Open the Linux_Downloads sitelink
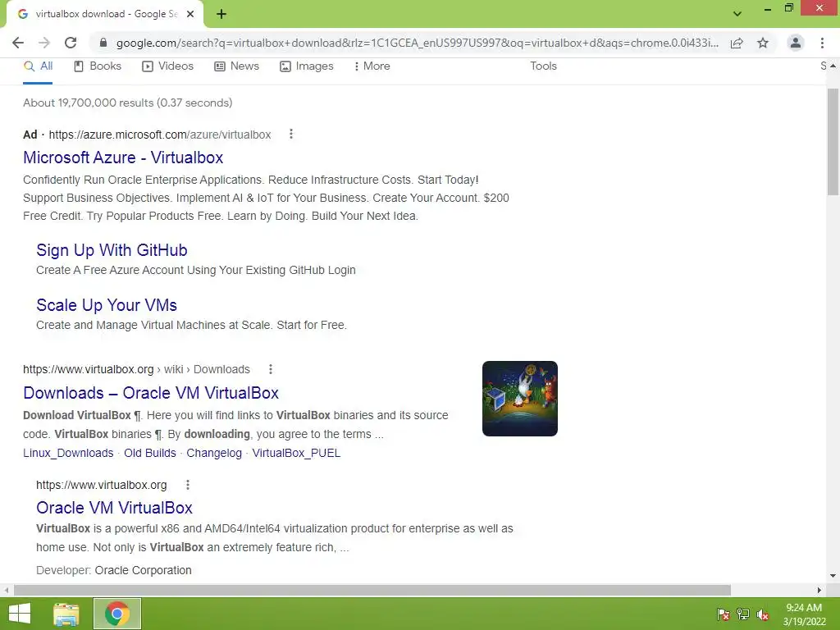The image size is (840, 630). tap(68, 453)
